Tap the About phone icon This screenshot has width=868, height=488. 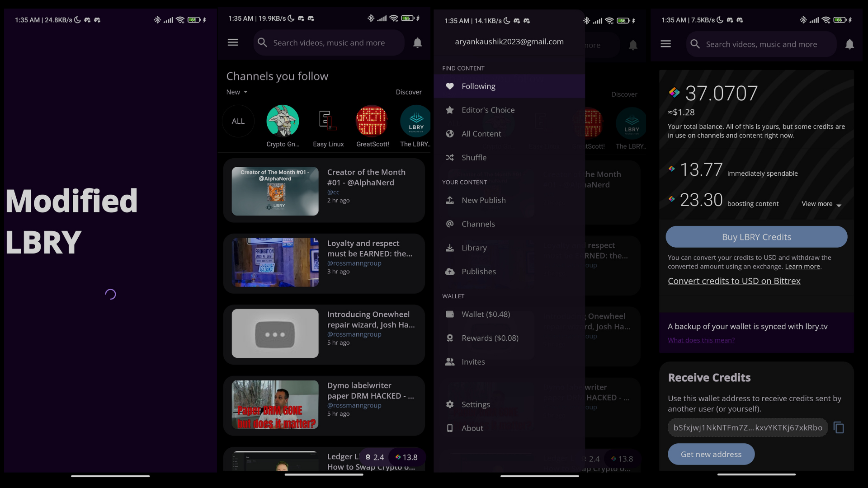click(450, 428)
